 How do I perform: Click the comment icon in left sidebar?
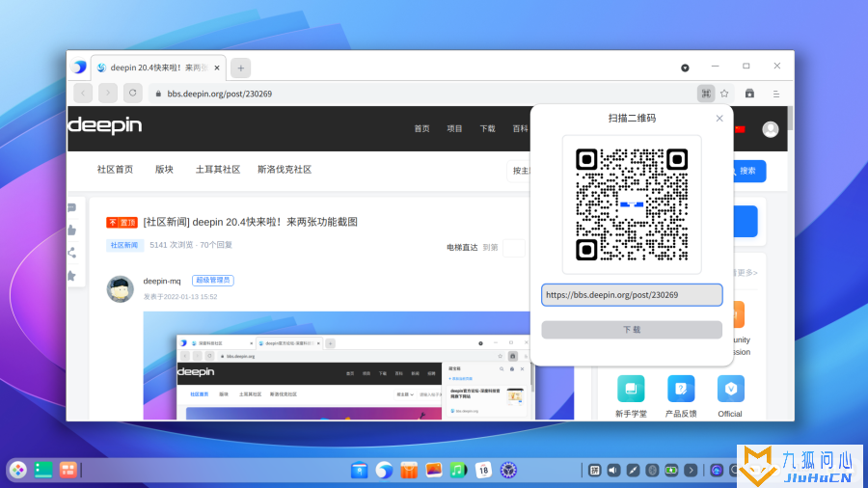click(x=72, y=208)
